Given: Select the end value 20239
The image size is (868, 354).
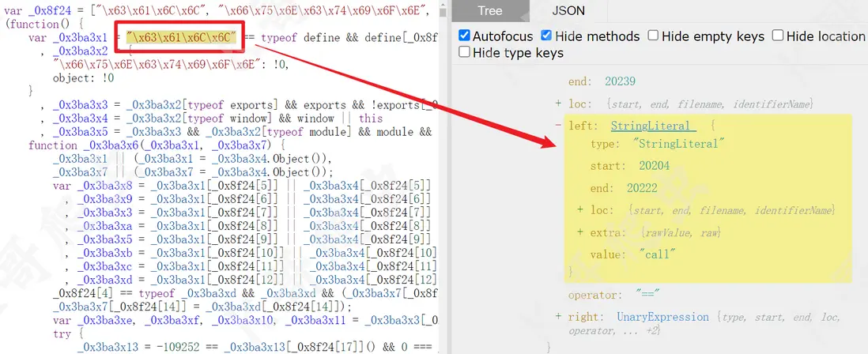Looking at the screenshot, I should (620, 81).
